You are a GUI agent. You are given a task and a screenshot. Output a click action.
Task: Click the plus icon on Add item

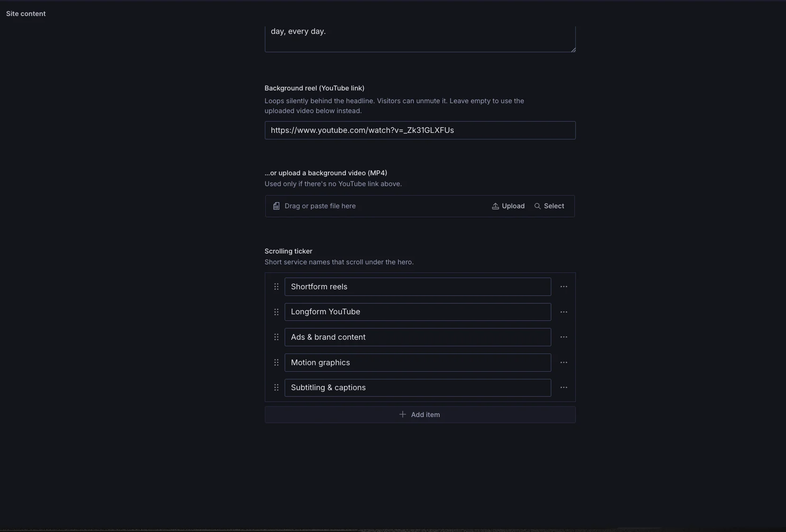(x=402, y=414)
